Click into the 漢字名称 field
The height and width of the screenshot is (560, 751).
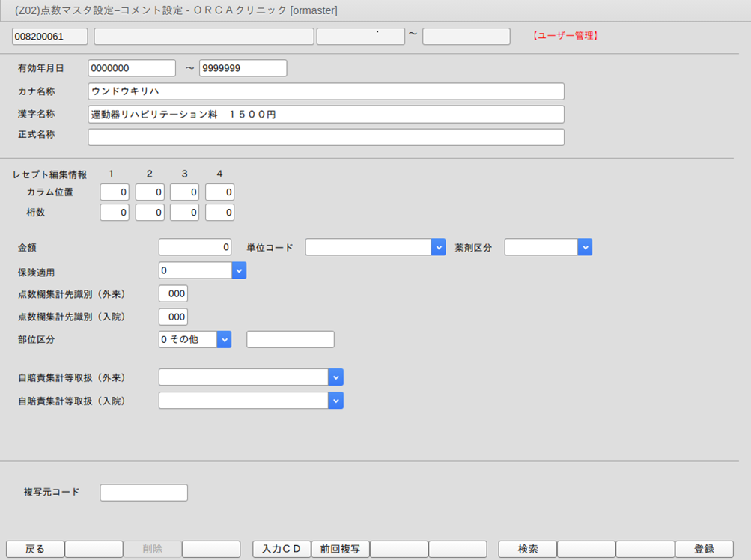[326, 115]
